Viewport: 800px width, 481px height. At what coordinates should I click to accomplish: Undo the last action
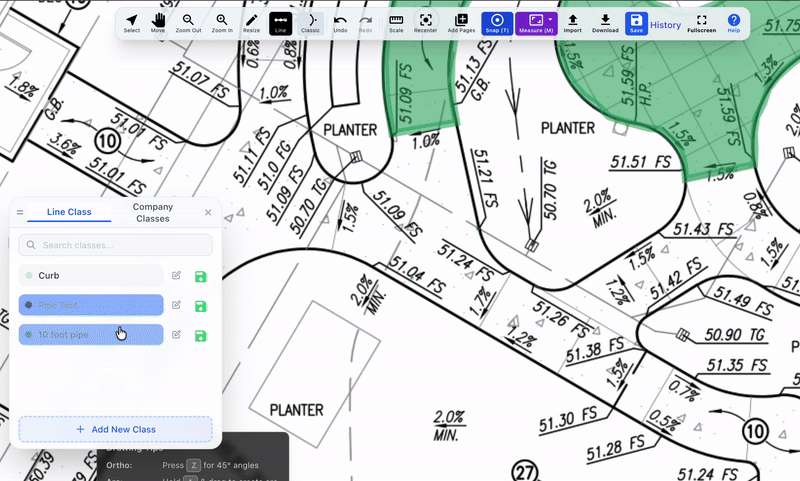(x=340, y=23)
